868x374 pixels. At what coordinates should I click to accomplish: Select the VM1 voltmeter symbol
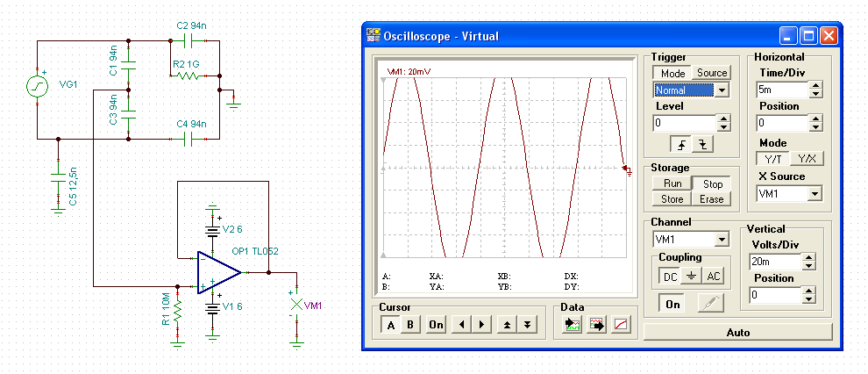coord(297,304)
